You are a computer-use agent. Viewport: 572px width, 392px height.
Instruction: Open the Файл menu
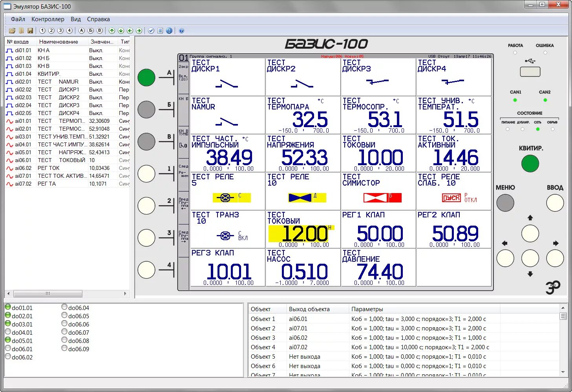[x=18, y=19]
